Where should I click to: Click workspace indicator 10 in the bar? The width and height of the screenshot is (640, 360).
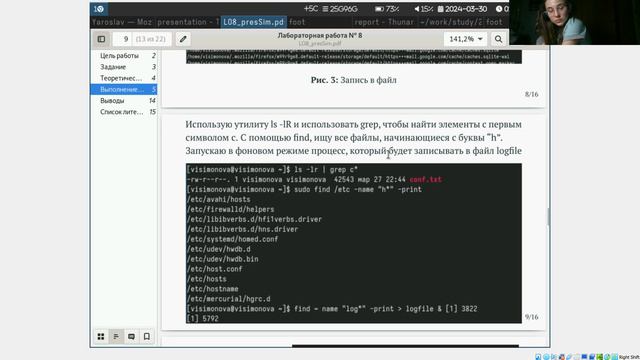pyautogui.click(x=99, y=9)
